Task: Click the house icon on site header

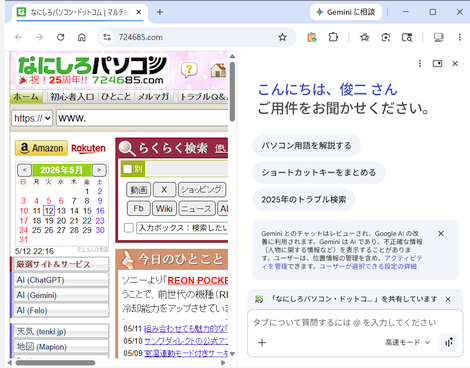Action: point(218,70)
